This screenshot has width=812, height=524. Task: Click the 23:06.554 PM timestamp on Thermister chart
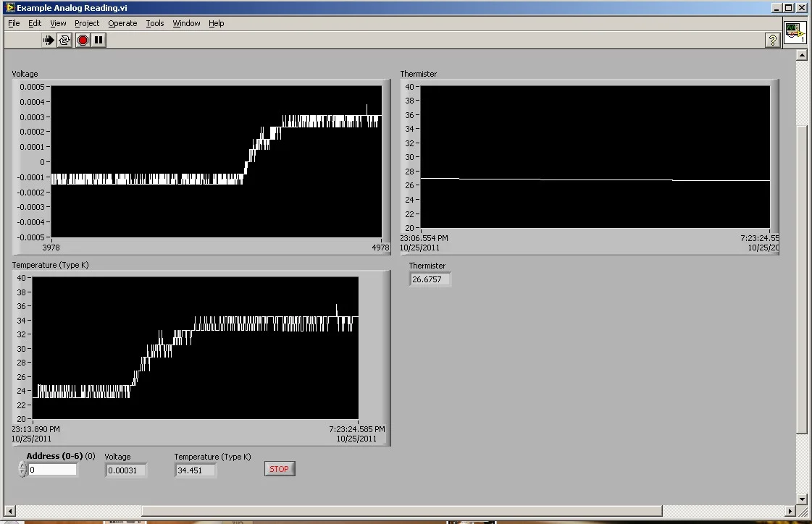(424, 238)
